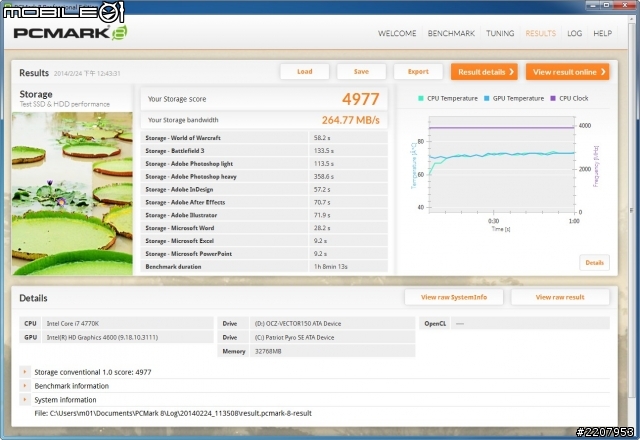Open the WELCOME tab
Image resolution: width=640 pixels, height=440 pixels.
[397, 33]
